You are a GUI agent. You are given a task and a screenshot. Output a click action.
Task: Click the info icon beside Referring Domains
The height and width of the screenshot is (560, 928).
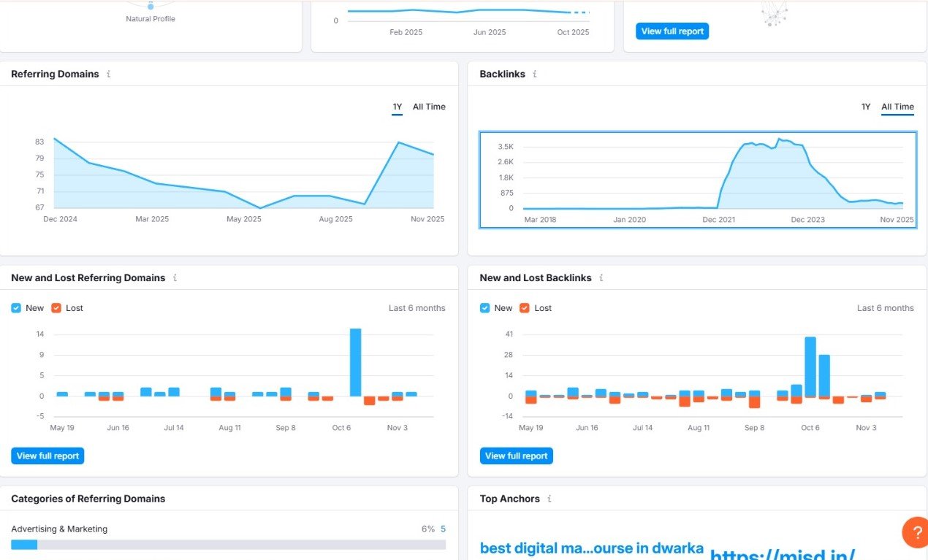click(109, 74)
